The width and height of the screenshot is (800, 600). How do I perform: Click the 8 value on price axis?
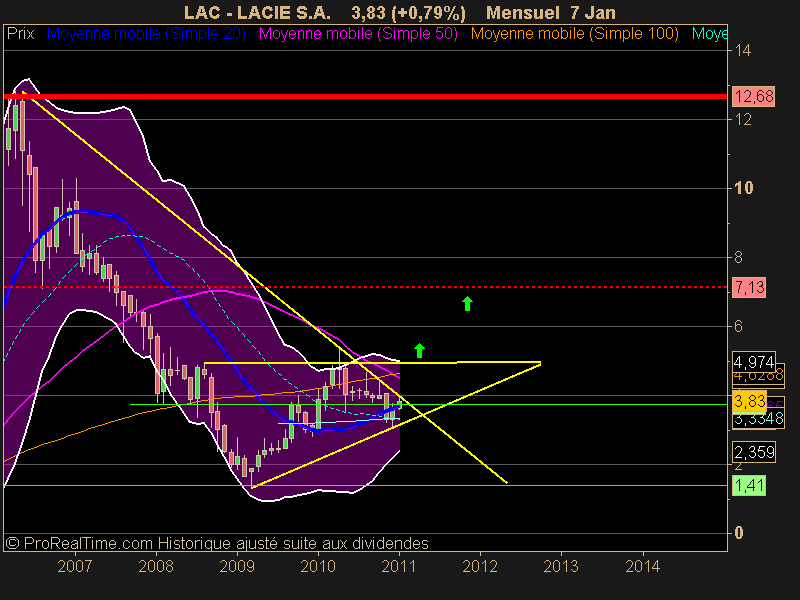coord(738,257)
